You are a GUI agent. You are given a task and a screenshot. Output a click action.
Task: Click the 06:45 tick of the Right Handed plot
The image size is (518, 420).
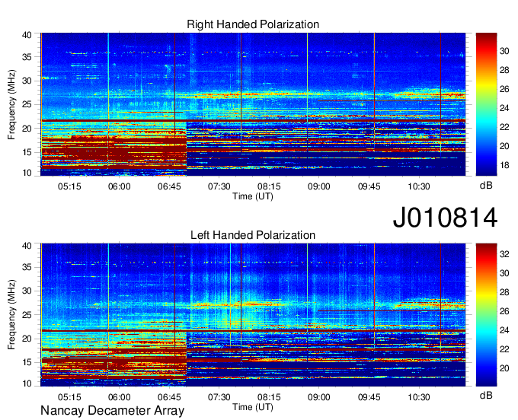[169, 186]
